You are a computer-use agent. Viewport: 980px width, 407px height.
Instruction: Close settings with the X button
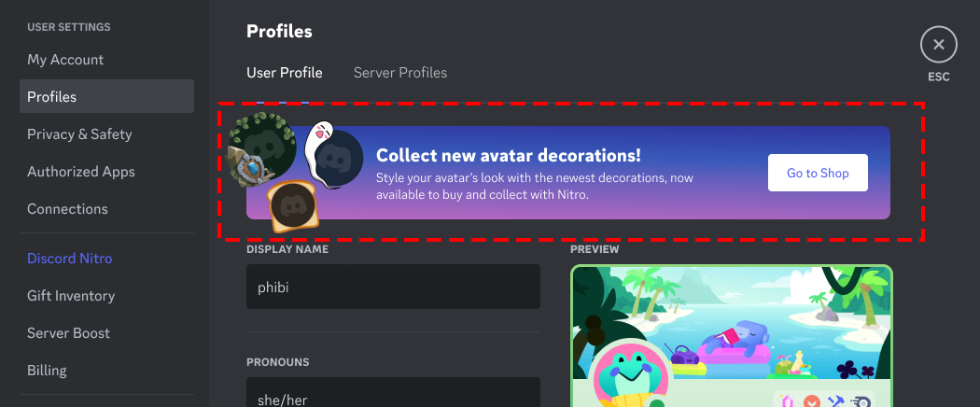coord(938,45)
